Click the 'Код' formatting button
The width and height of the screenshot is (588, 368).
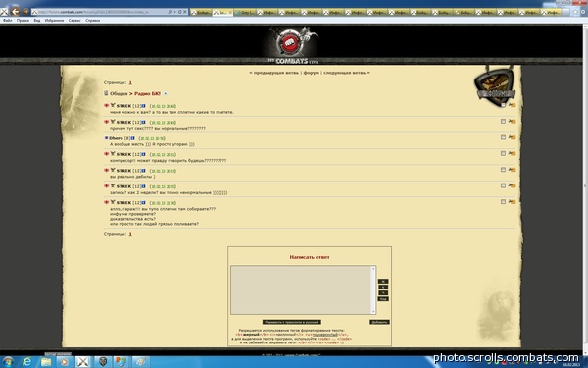(x=383, y=299)
